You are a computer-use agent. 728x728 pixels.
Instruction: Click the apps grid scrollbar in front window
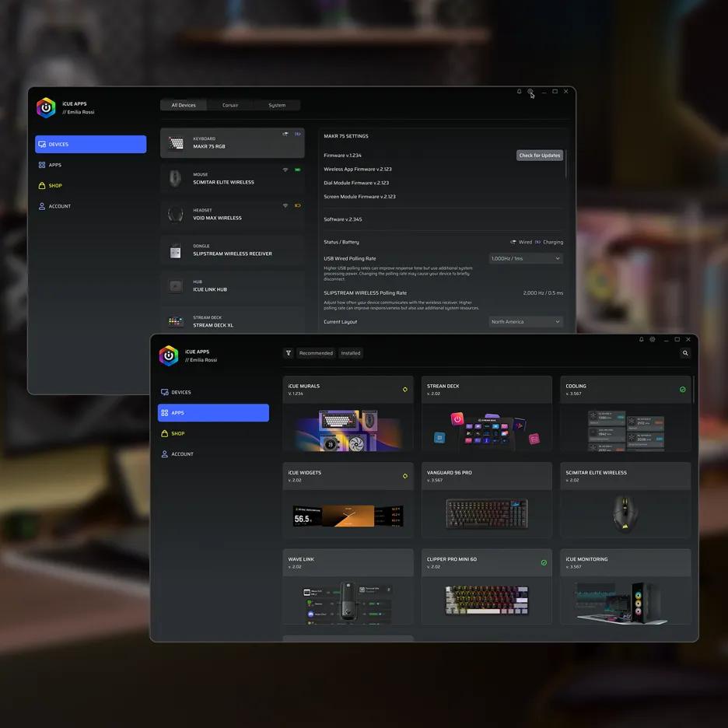point(693,390)
